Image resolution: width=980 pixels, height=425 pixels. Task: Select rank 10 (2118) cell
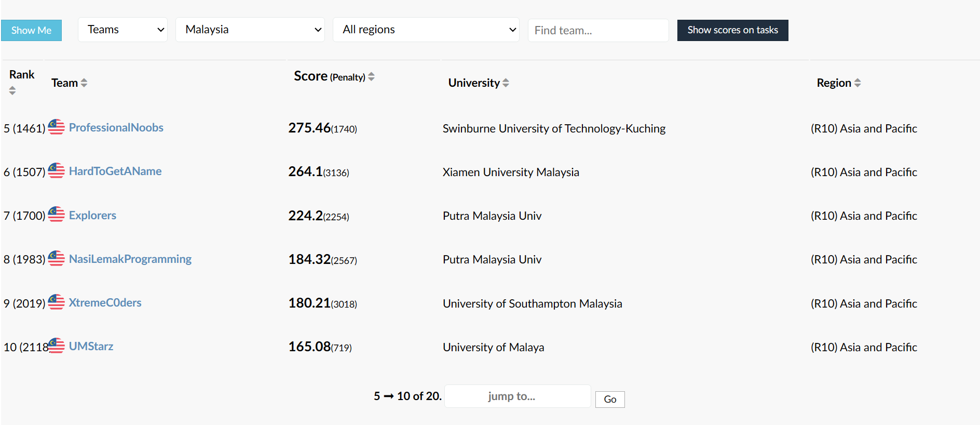point(26,347)
